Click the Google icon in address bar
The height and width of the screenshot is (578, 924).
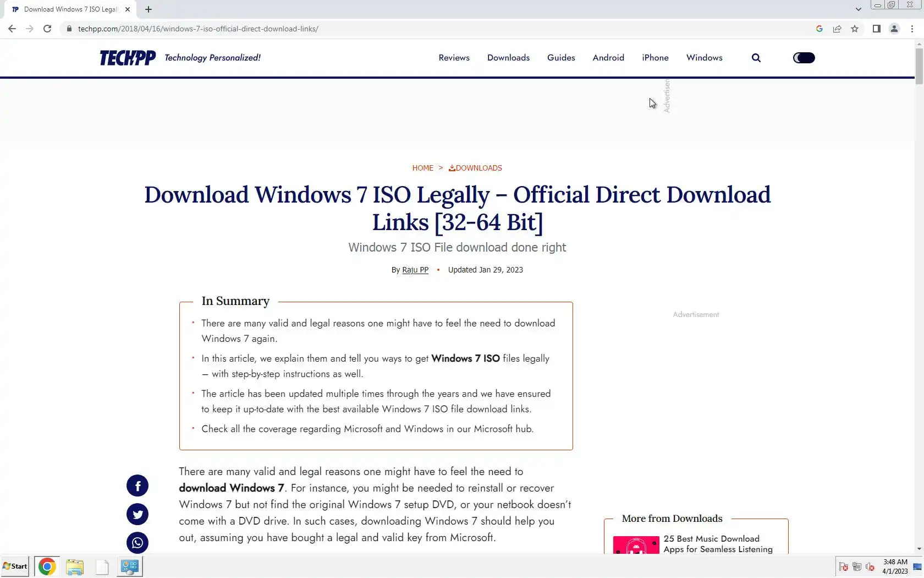click(820, 29)
